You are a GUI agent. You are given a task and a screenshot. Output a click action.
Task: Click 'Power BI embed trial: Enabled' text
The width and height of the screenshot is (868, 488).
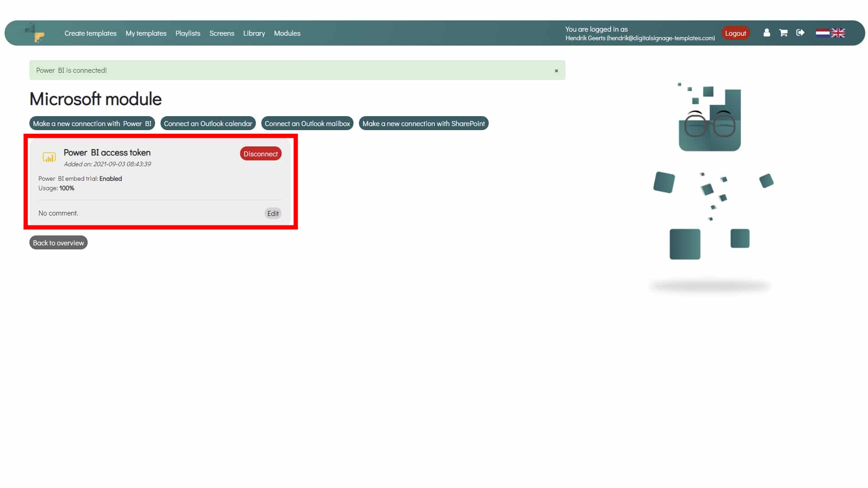click(80, 178)
